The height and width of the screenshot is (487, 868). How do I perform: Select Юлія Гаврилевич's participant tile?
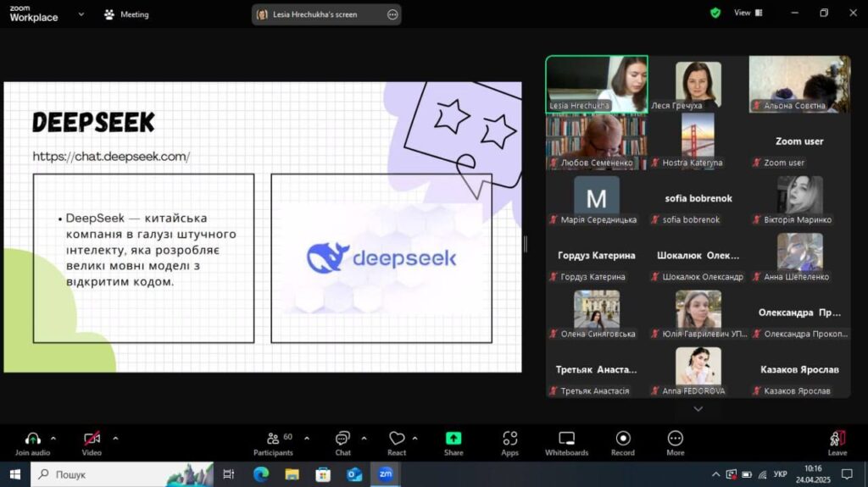click(698, 313)
